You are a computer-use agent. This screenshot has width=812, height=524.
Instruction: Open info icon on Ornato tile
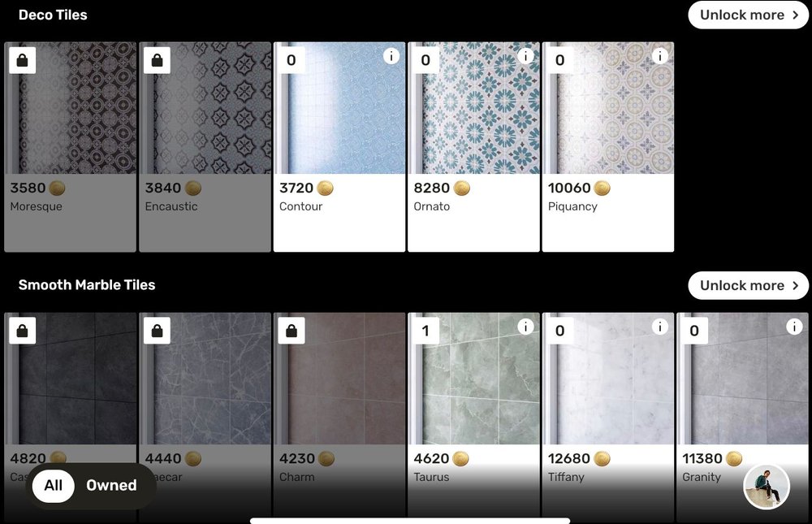coord(525,56)
